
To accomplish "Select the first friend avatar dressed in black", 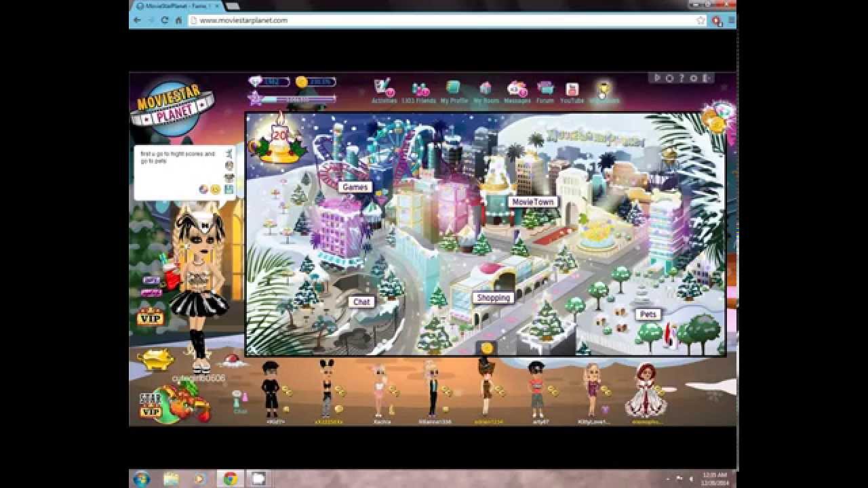I will click(271, 389).
